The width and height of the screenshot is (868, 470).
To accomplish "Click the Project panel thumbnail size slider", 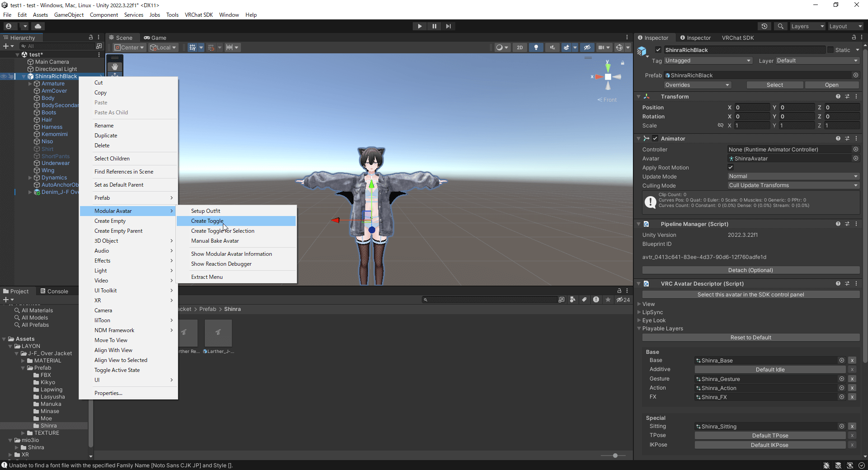I will point(613,456).
